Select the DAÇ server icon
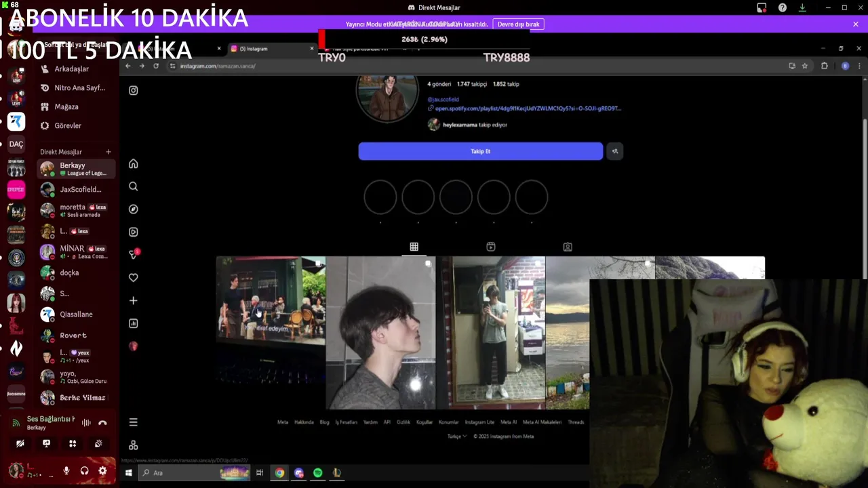This screenshot has height=488, width=868. [x=16, y=144]
